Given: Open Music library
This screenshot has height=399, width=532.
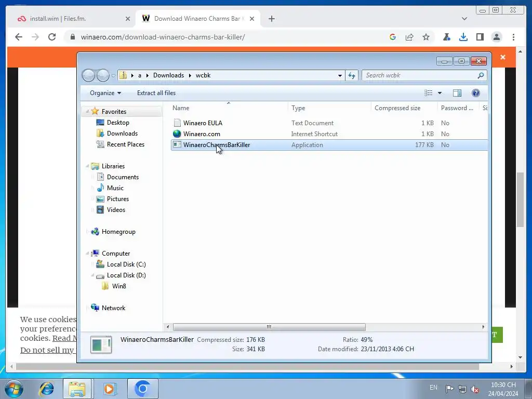Looking at the screenshot, I should 115,188.
